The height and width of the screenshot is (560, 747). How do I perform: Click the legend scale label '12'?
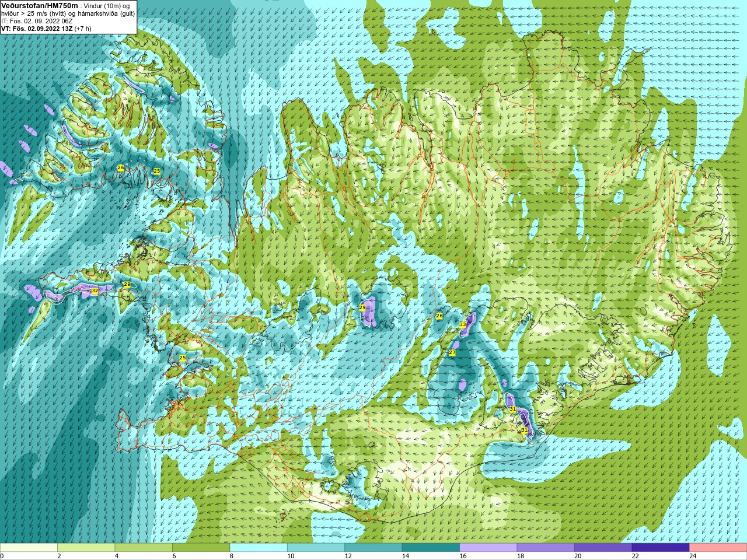[348, 556]
